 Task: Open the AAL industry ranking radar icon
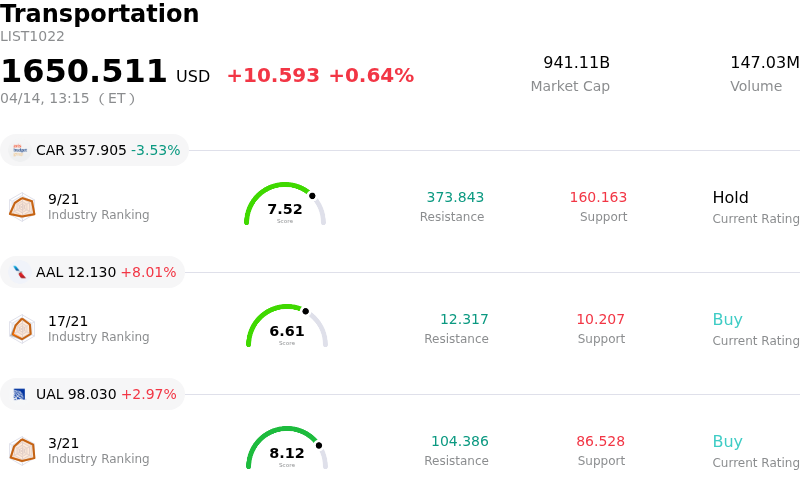pos(22,328)
